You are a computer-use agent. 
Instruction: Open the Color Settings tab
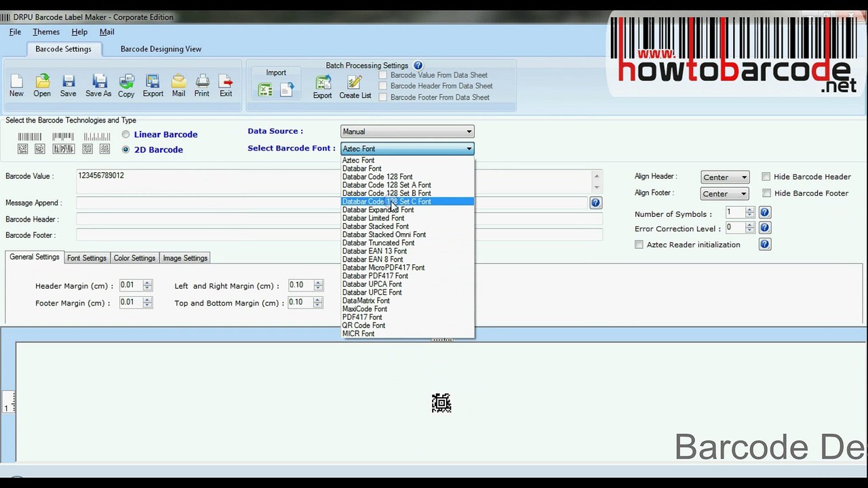(134, 258)
